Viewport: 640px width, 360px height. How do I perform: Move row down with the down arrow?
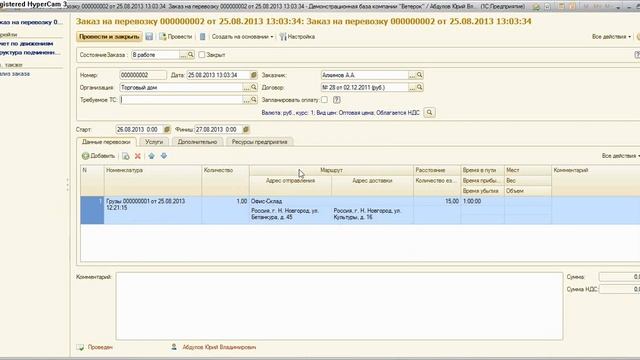[x=164, y=156]
